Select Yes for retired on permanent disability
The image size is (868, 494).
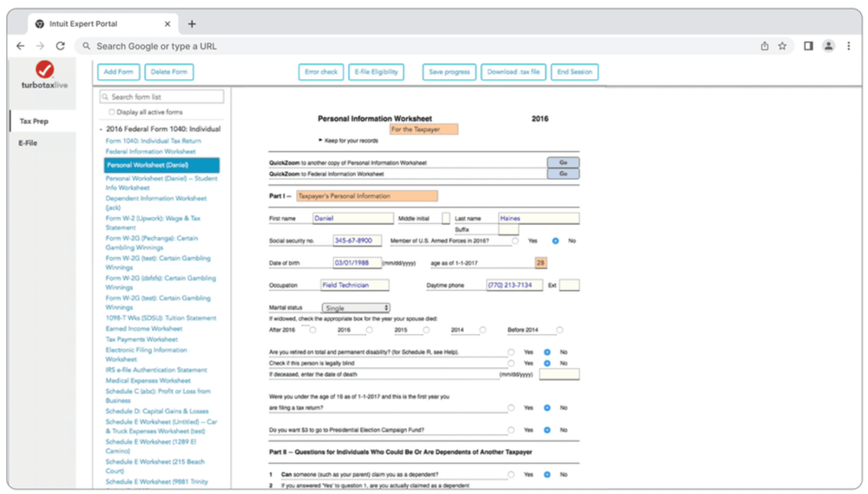tap(511, 352)
